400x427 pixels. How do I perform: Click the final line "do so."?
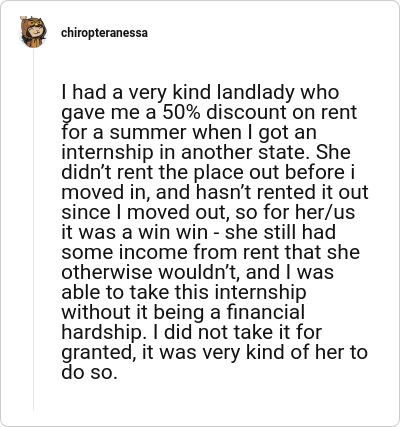(x=89, y=372)
